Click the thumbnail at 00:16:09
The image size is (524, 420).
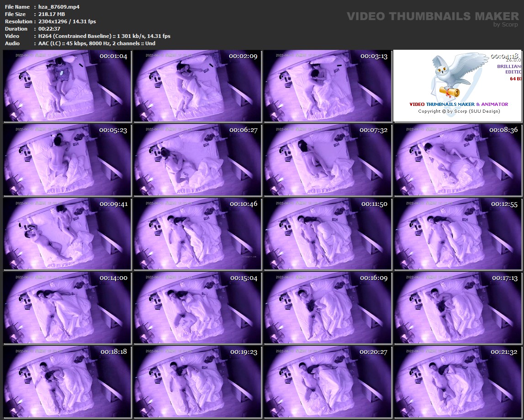point(328,308)
